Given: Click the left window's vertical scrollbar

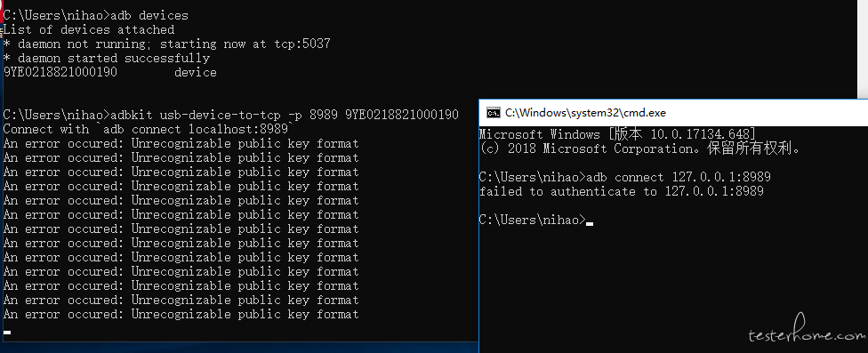Looking at the screenshot, I should [x=863, y=50].
